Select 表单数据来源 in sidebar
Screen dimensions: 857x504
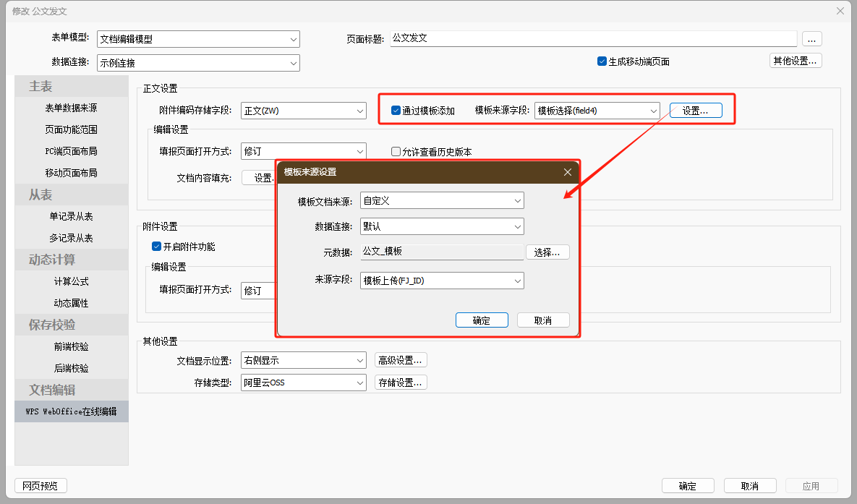pyautogui.click(x=71, y=108)
